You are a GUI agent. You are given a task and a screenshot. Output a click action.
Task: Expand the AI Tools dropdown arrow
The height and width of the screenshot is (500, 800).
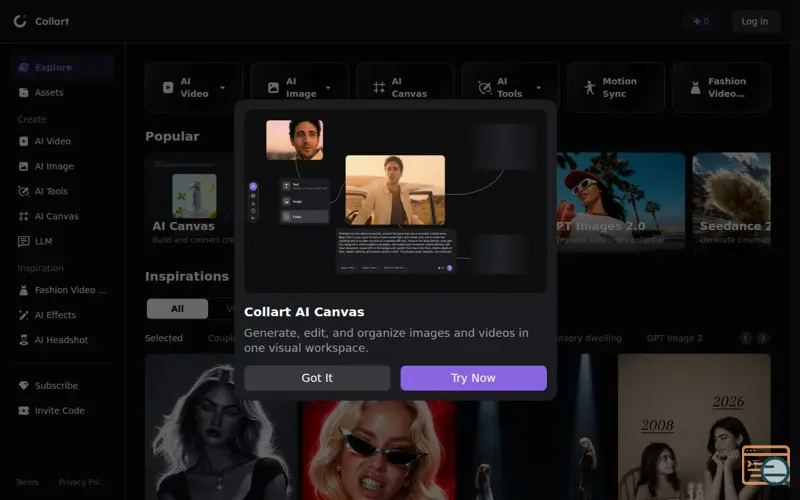click(539, 88)
